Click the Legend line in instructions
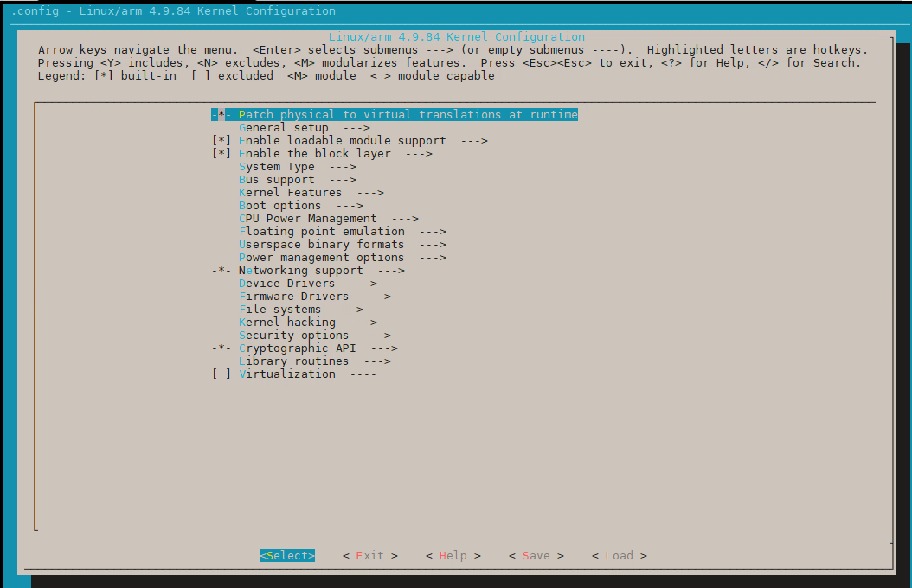 pyautogui.click(x=267, y=76)
